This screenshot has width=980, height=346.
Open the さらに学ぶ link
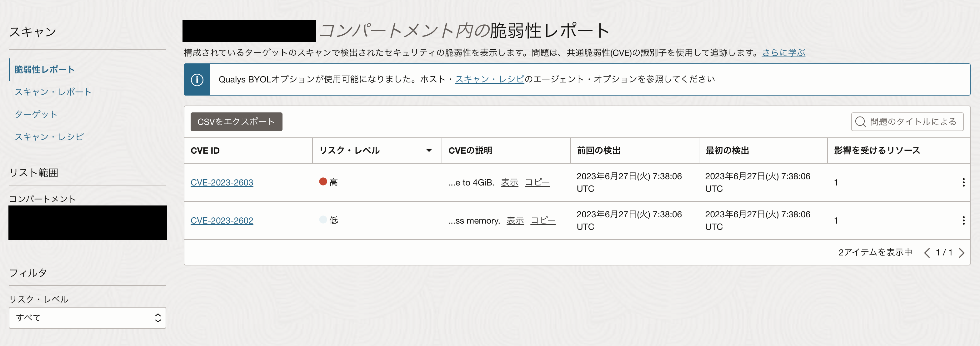783,53
